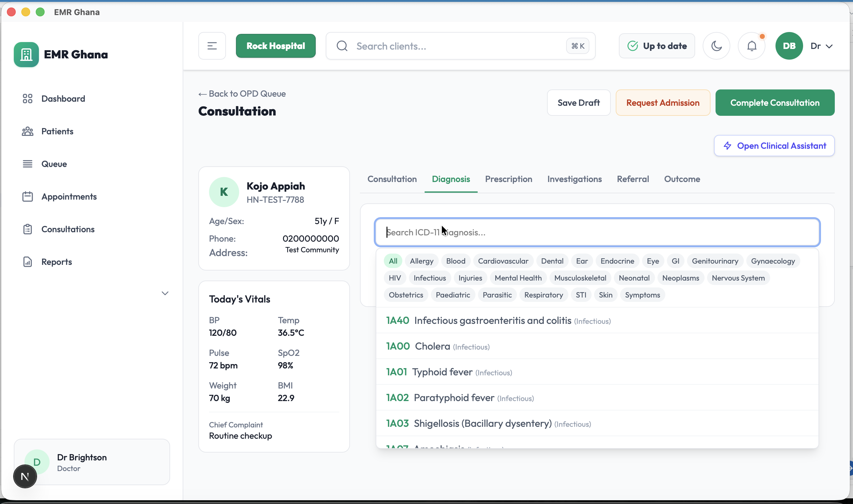Toggle dark mode moon icon
The width and height of the screenshot is (853, 504).
point(716,46)
